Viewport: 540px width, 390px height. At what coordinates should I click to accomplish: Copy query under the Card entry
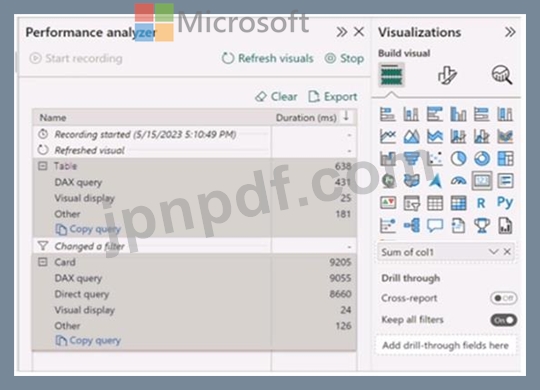[88, 340]
